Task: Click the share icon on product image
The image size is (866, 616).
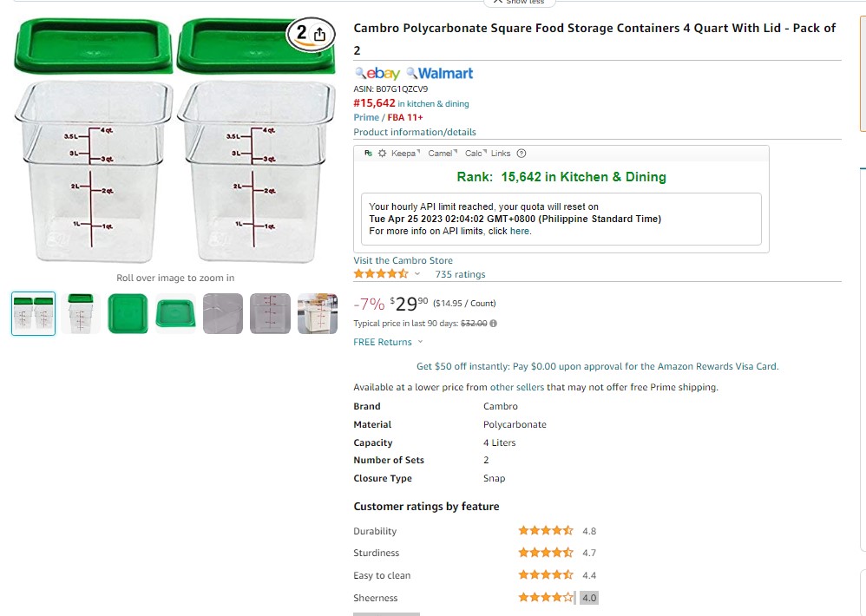Action: click(x=320, y=35)
